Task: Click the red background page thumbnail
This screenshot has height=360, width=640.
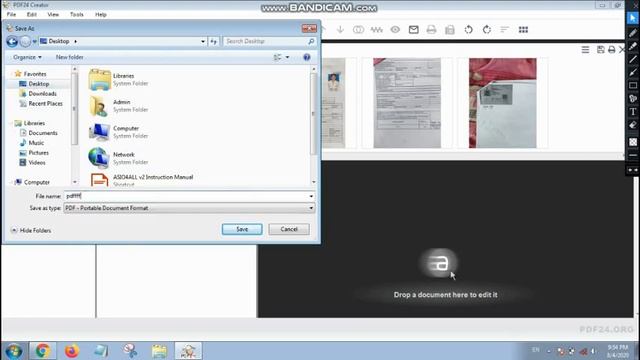Action: 502,103
